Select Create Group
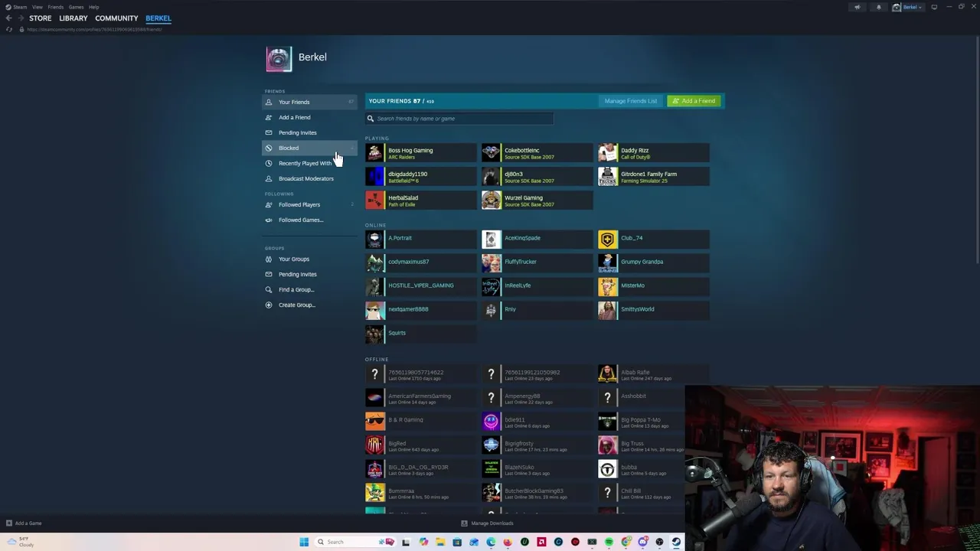Image resolution: width=980 pixels, height=551 pixels. (x=309, y=305)
